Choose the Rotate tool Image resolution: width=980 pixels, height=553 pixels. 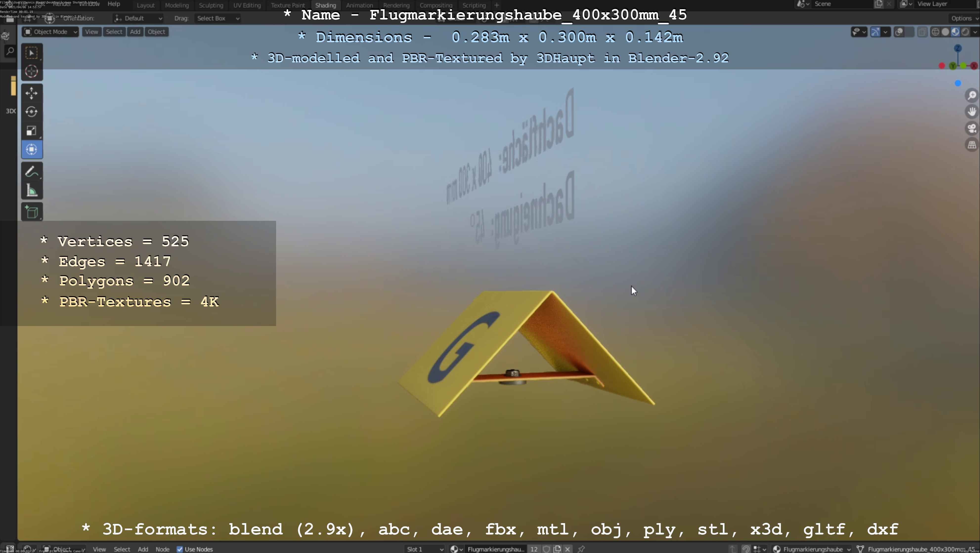[x=32, y=112]
